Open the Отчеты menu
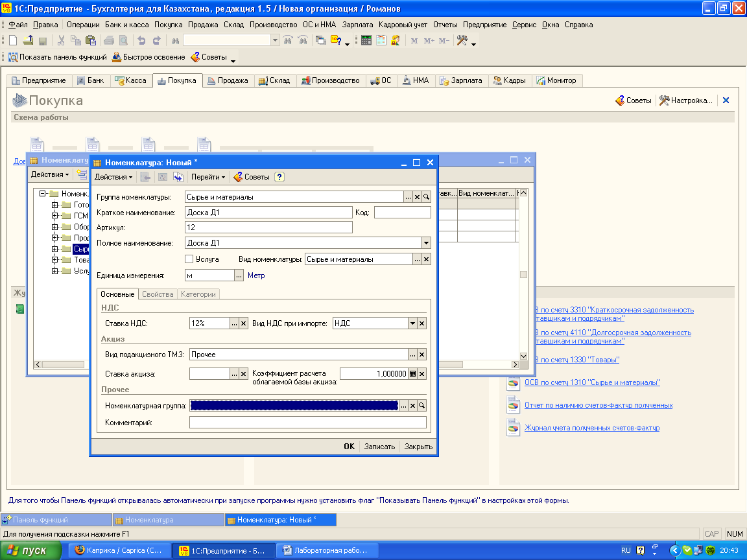Screen dimensions: 747x560 point(445,25)
